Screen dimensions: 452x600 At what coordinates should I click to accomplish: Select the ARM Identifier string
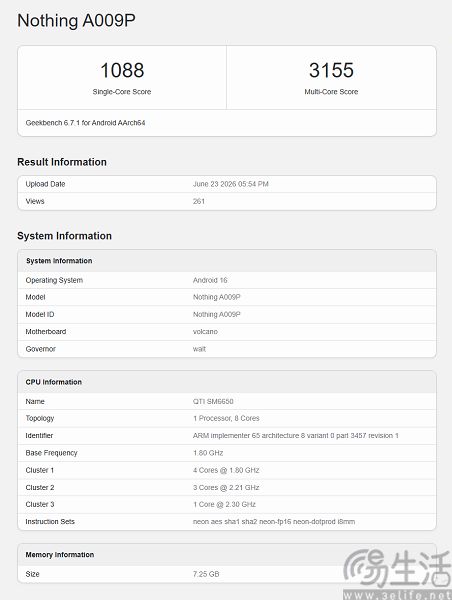coord(295,435)
